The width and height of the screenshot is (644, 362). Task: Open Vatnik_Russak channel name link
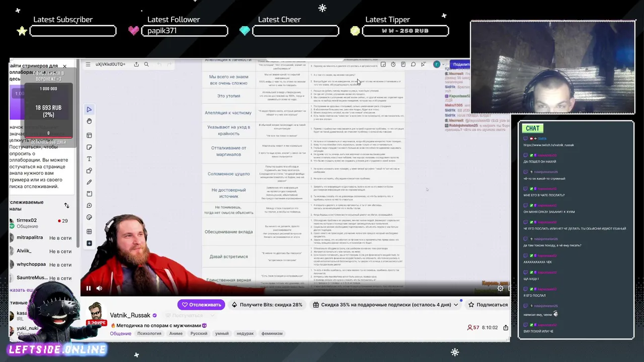pos(130,315)
